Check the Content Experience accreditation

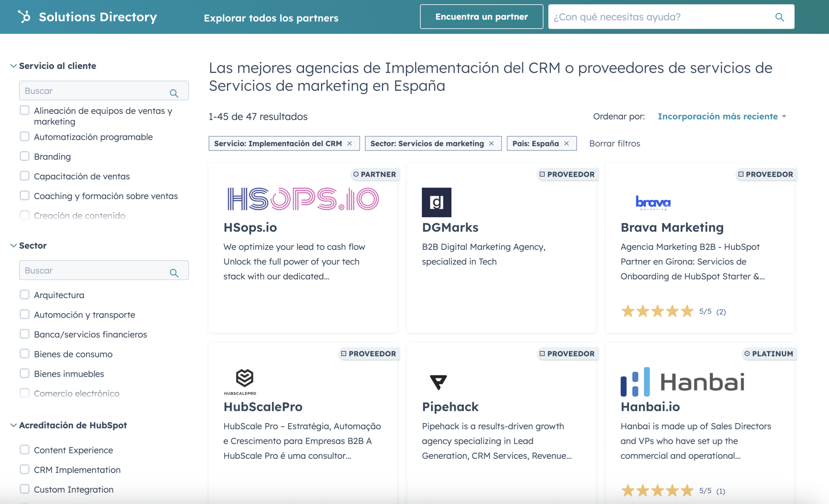(25, 450)
